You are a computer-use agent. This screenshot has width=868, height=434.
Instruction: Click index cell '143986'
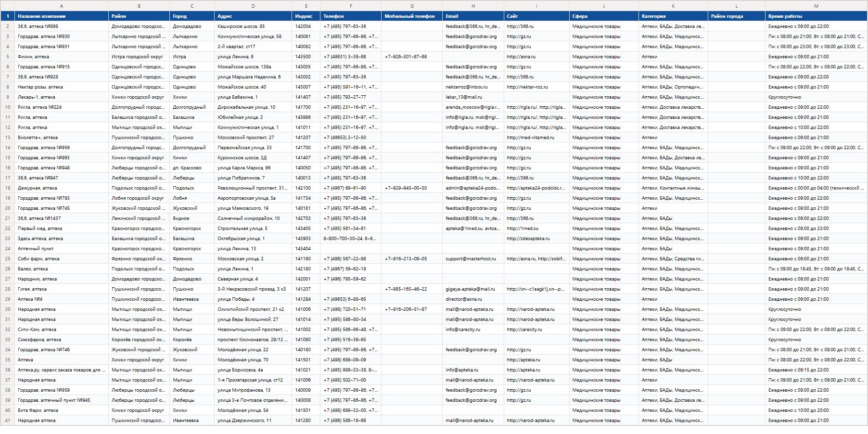click(306, 117)
